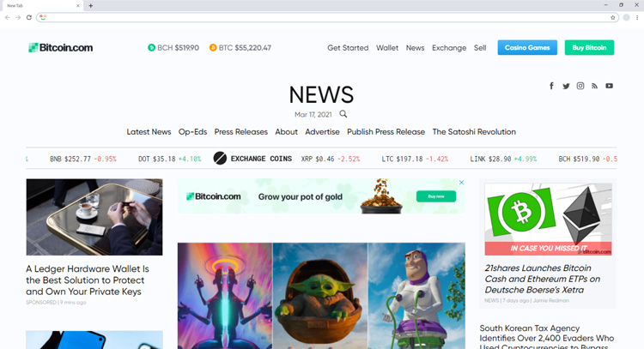Click the BTC $55,220.47 price text
The height and width of the screenshot is (349, 644).
[245, 48]
